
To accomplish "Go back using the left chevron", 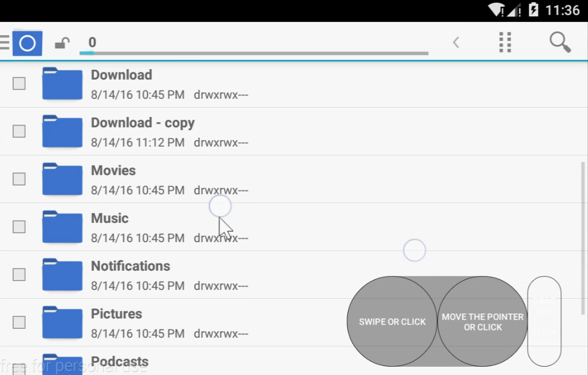I will [456, 42].
